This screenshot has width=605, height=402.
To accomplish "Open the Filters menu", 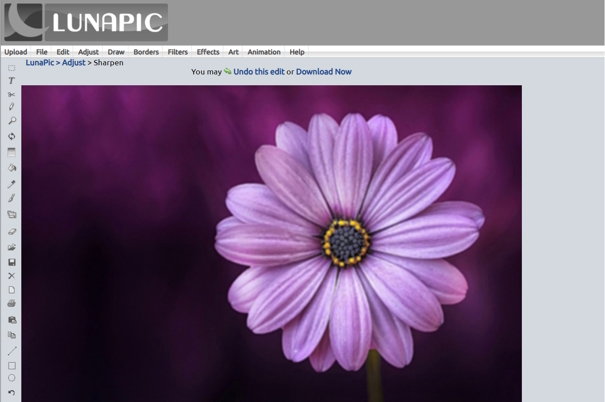I will tap(177, 52).
